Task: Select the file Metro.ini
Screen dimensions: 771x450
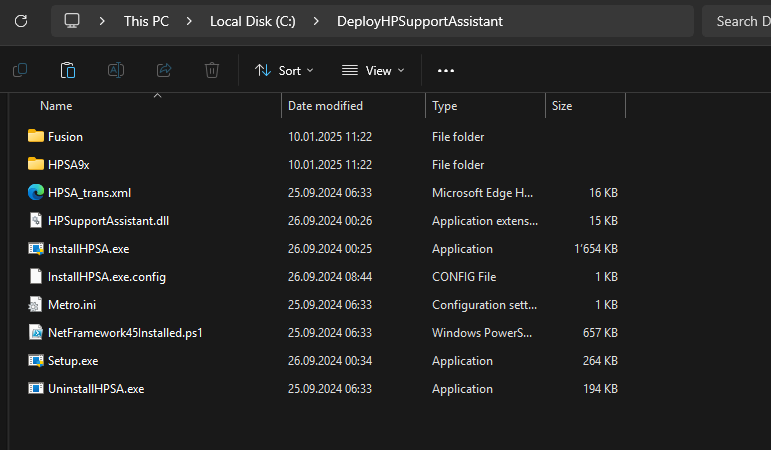Action: point(72,305)
